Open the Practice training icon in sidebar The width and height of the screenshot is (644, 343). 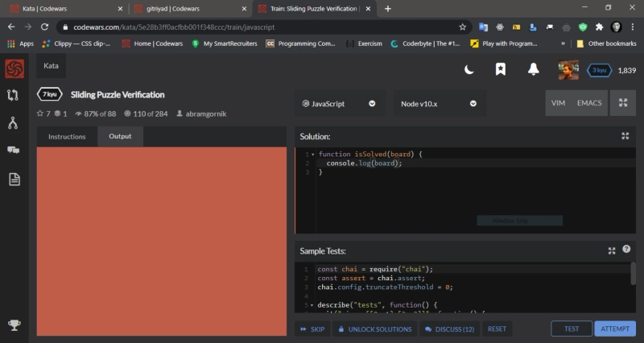pos(13,95)
